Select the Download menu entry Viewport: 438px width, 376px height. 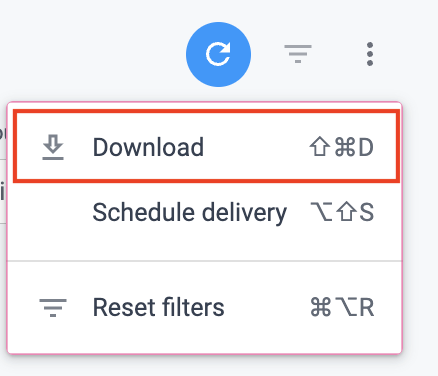tap(206, 147)
